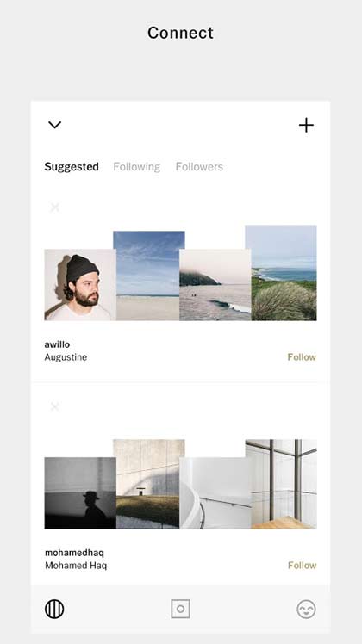
Task: Tap the plus icon to add people
Action: coord(306,125)
